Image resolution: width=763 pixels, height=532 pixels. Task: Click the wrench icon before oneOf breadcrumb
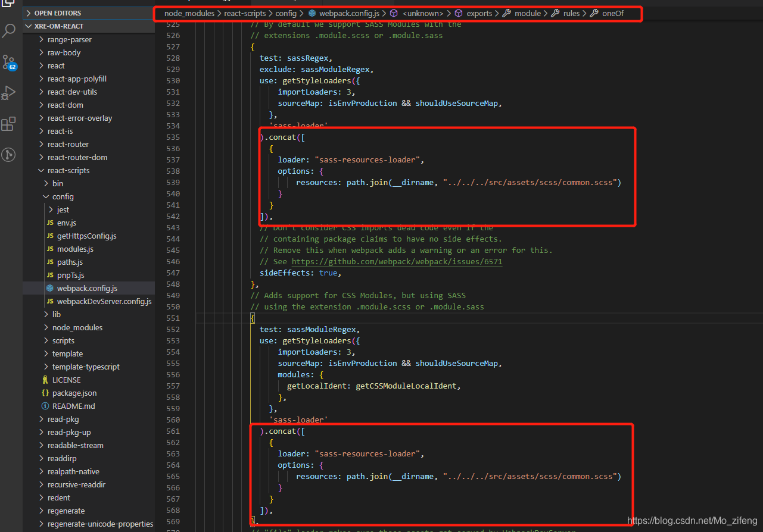[x=594, y=13]
